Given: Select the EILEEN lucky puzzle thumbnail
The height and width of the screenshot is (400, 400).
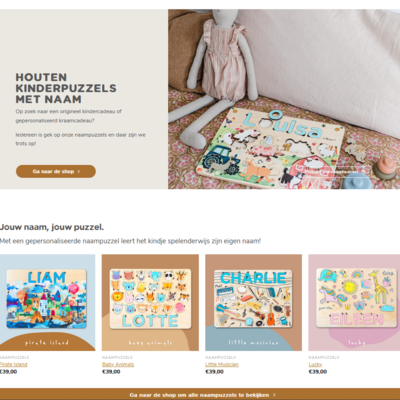Looking at the screenshot, I should (x=354, y=303).
